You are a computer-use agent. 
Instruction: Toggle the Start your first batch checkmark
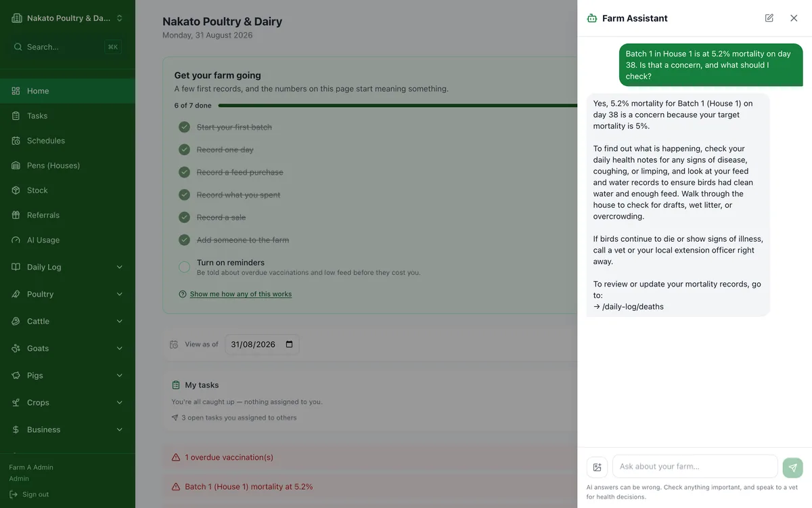[x=184, y=127]
